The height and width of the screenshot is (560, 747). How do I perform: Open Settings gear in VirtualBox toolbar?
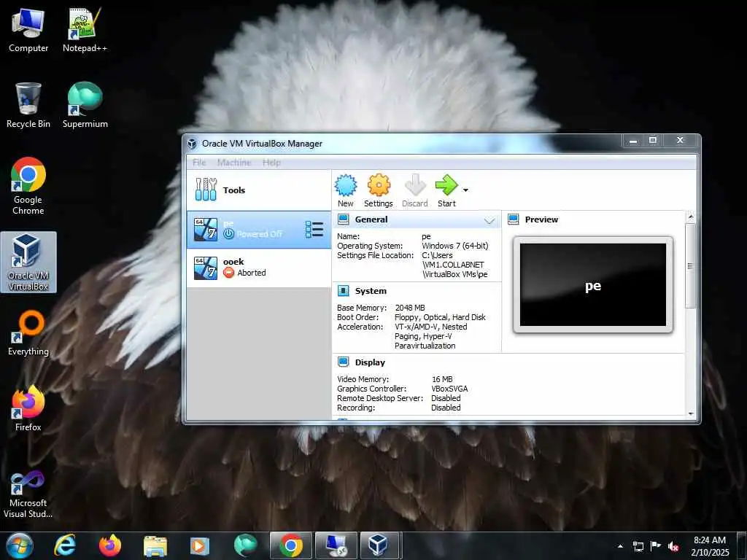point(379,185)
